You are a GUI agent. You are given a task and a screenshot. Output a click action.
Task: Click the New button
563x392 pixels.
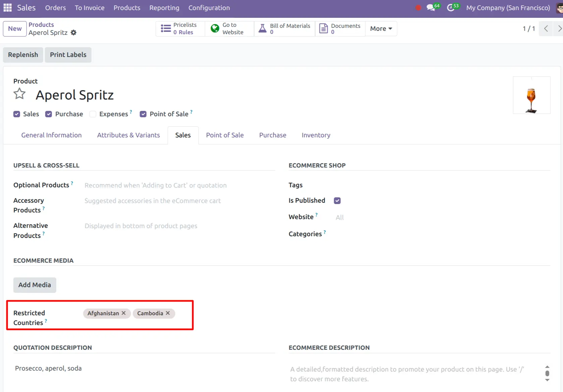click(15, 28)
